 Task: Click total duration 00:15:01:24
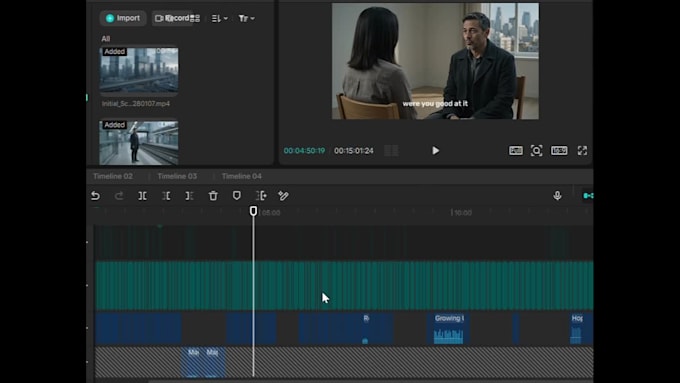click(353, 151)
